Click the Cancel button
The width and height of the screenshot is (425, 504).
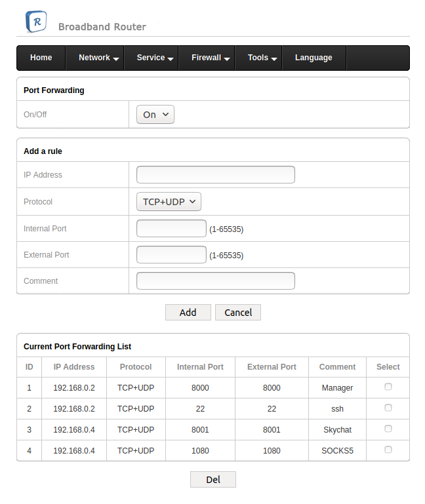pos(238,313)
